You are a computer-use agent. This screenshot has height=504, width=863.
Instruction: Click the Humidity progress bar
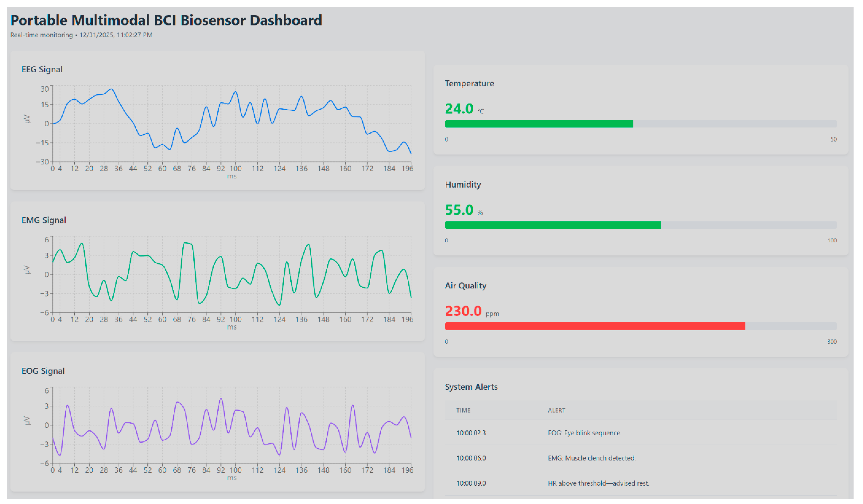pyautogui.click(x=640, y=225)
